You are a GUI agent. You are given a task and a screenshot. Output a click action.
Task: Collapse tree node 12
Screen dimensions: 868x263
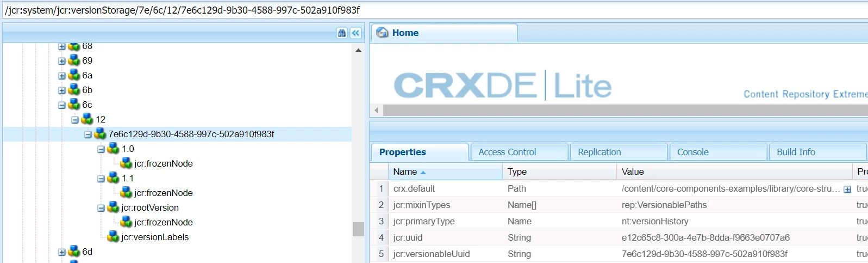[74, 120]
